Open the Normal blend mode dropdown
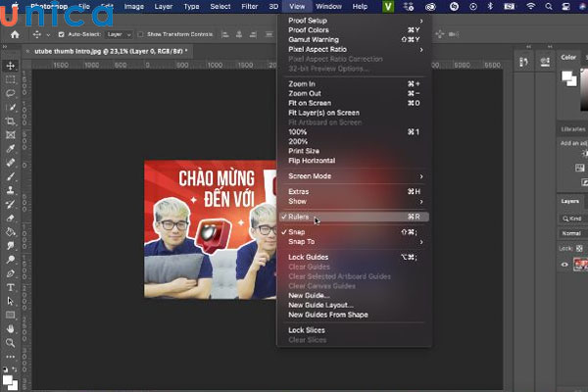Screen dimensions: 588x392 (572, 234)
